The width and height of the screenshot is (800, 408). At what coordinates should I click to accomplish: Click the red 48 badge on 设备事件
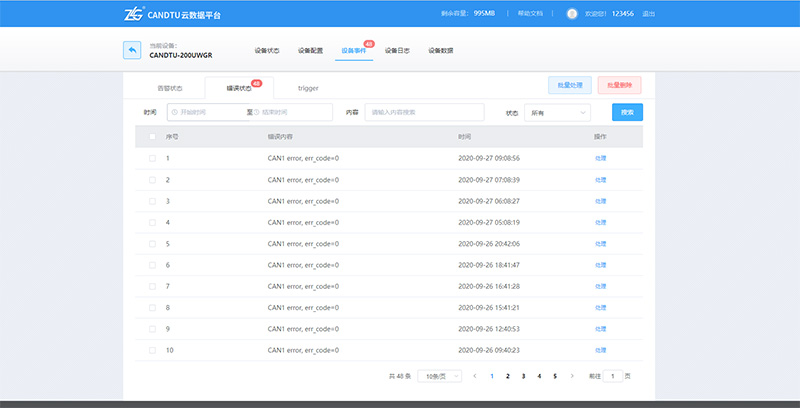(x=368, y=44)
